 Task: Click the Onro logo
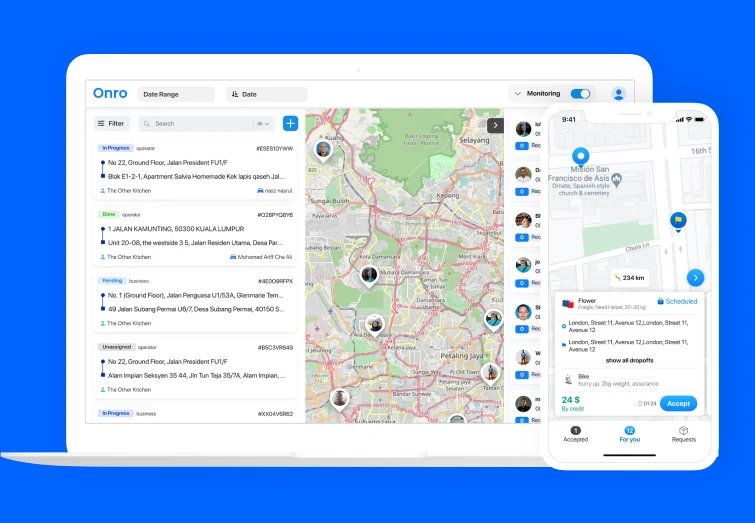coord(110,93)
